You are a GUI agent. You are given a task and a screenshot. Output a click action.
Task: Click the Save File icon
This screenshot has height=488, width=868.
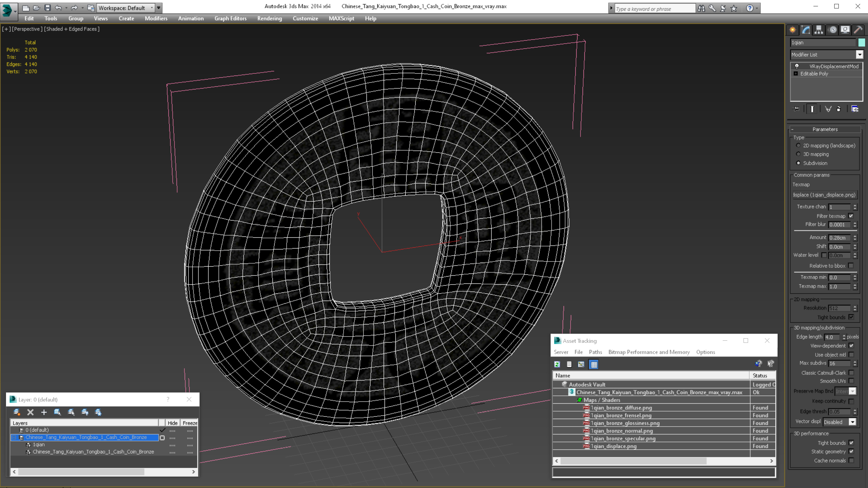pyautogui.click(x=48, y=8)
